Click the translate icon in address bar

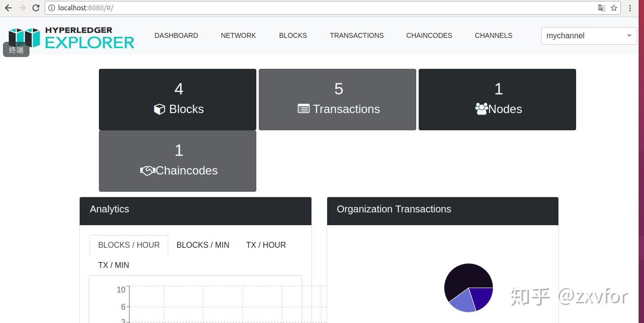[x=601, y=8]
